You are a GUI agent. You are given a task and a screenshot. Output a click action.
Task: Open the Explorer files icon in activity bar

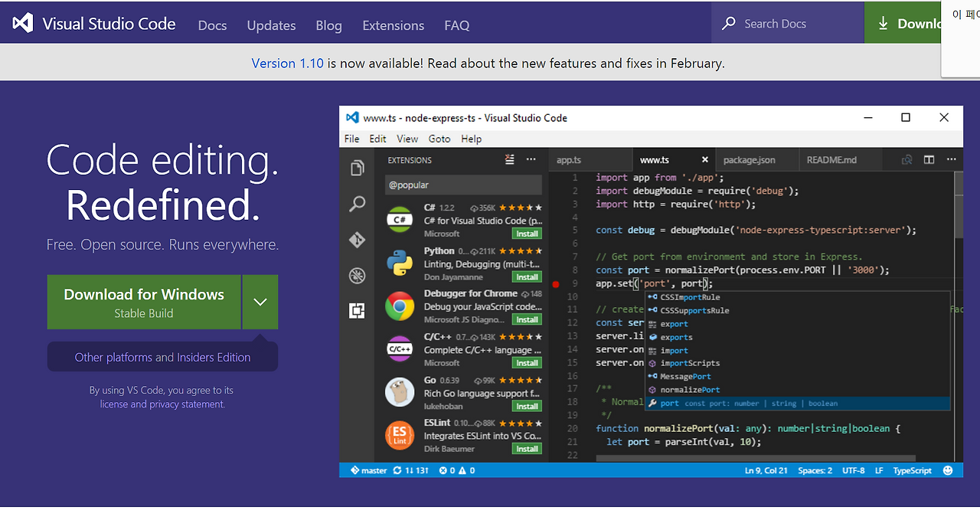pyautogui.click(x=357, y=168)
